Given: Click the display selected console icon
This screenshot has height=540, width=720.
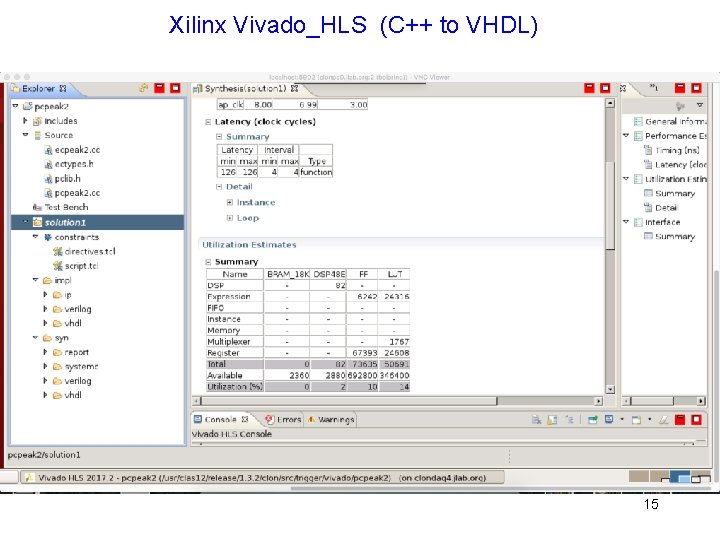Looking at the screenshot, I should (x=609, y=419).
